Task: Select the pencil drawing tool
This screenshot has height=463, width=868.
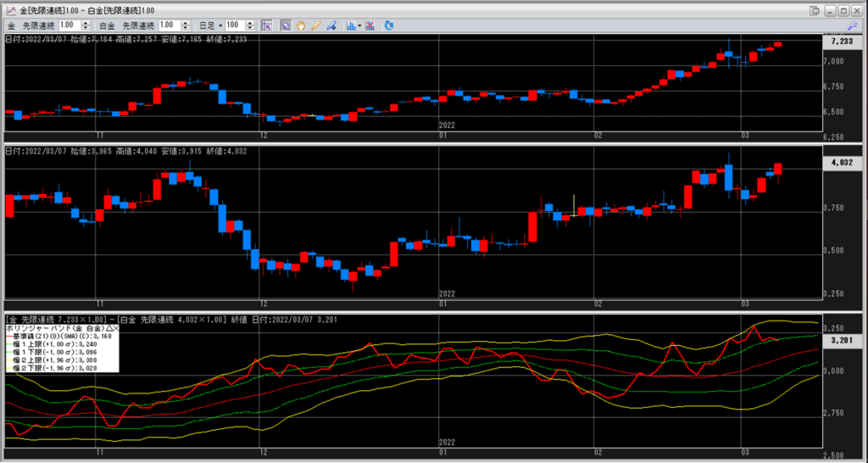Action: tap(315, 25)
